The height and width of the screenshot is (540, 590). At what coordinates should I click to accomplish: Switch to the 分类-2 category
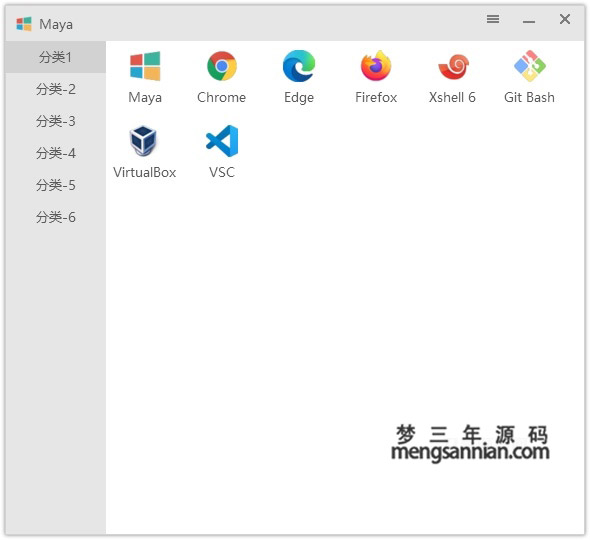pyautogui.click(x=56, y=89)
